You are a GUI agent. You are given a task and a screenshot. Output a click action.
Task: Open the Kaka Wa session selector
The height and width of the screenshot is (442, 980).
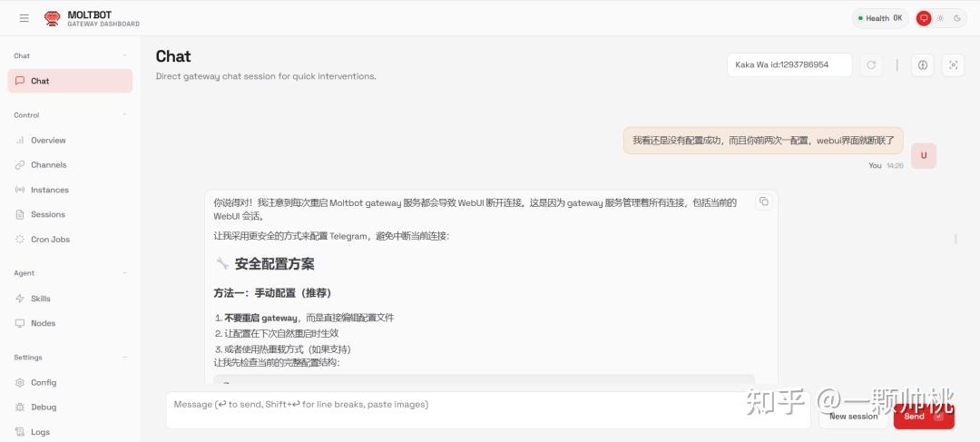789,65
